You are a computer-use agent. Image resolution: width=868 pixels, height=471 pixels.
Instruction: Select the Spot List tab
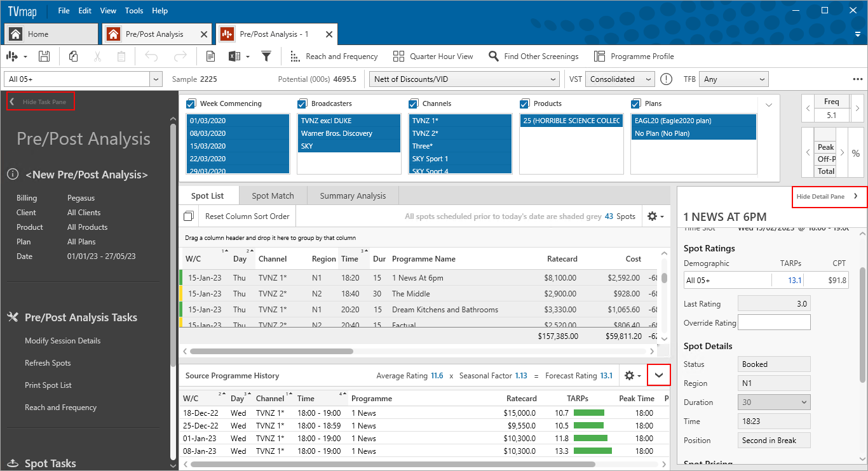[x=208, y=196]
